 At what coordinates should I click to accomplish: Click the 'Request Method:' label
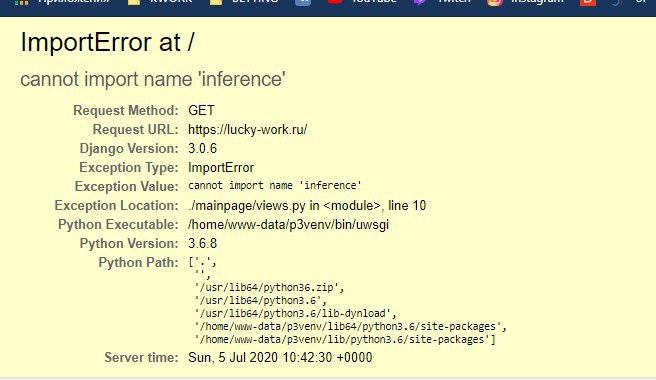tap(126, 110)
